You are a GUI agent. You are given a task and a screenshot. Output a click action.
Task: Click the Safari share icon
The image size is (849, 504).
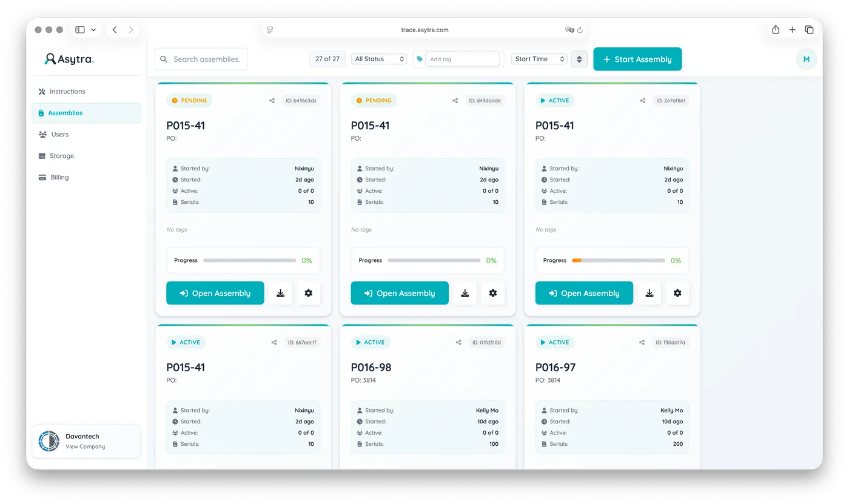pyautogui.click(x=776, y=30)
